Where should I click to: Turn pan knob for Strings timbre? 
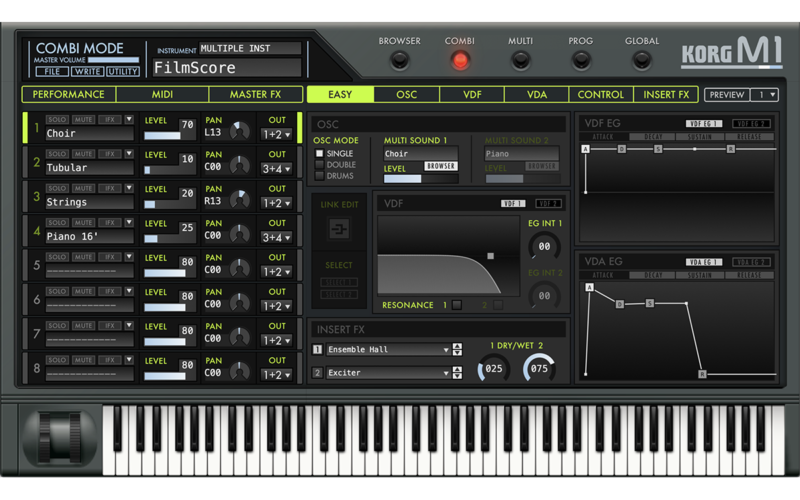(x=239, y=199)
